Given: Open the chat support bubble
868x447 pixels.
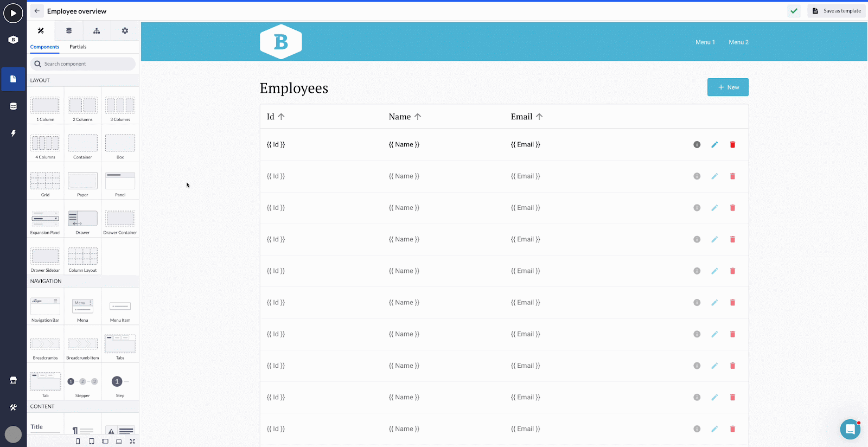Looking at the screenshot, I should 850,430.
